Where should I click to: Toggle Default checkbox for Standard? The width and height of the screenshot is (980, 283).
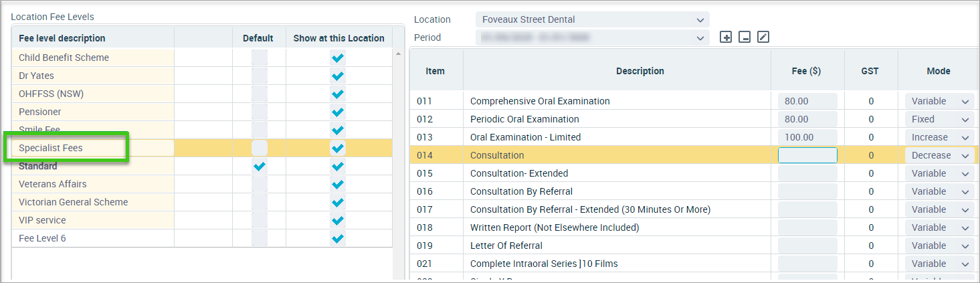[x=260, y=166]
